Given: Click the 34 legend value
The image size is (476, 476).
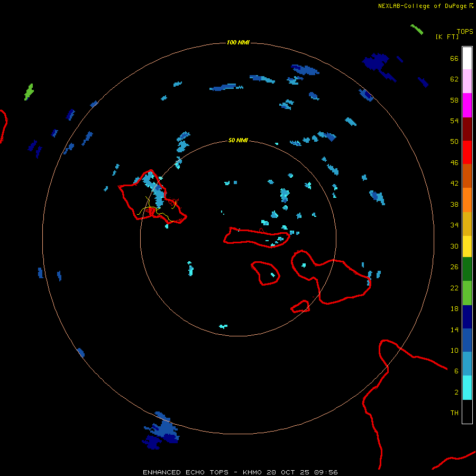Looking at the screenshot, I should [454, 225].
